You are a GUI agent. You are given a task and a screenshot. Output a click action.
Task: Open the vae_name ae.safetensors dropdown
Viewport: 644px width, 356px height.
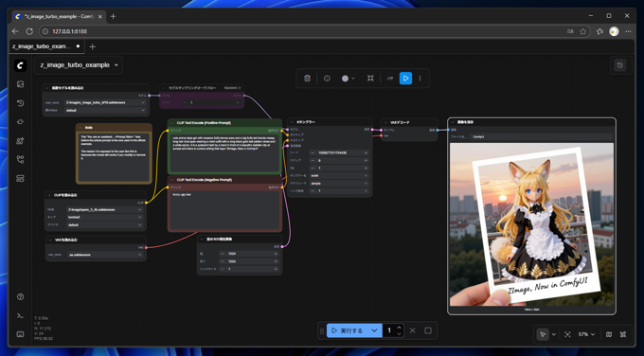tap(105, 255)
